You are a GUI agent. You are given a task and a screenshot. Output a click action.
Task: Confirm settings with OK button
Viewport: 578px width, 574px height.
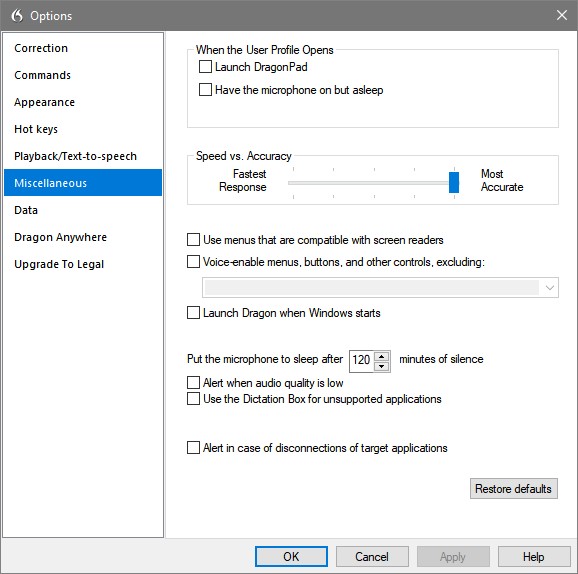(x=291, y=556)
